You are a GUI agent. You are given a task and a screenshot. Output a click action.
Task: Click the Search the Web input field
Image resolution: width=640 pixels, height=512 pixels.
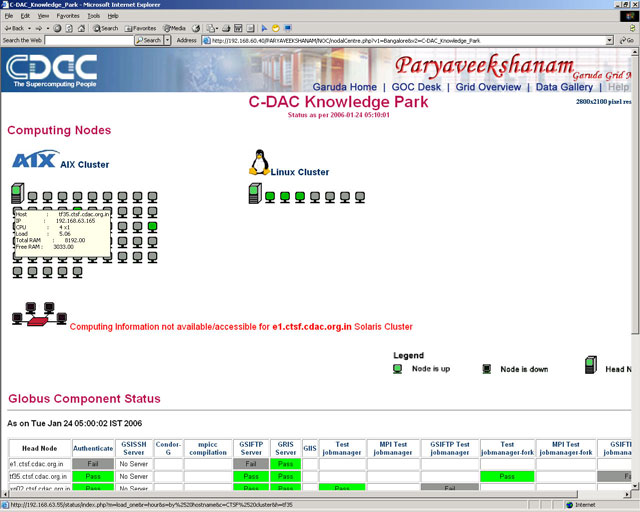86,41
